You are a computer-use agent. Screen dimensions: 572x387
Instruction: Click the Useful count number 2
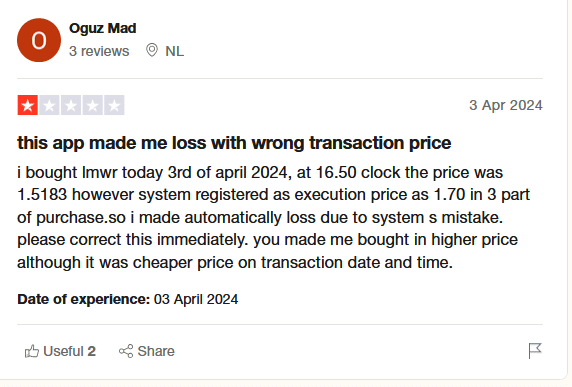pyautogui.click(x=92, y=351)
